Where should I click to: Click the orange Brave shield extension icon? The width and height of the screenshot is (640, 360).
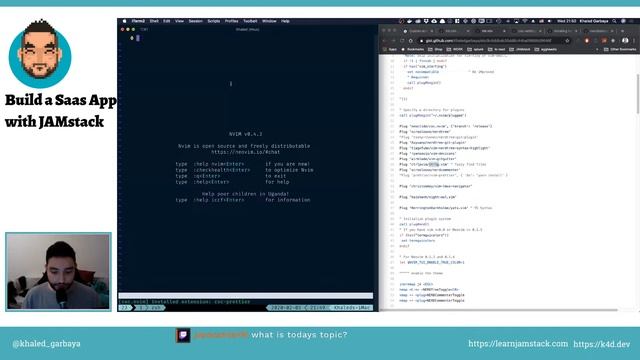[586, 41]
